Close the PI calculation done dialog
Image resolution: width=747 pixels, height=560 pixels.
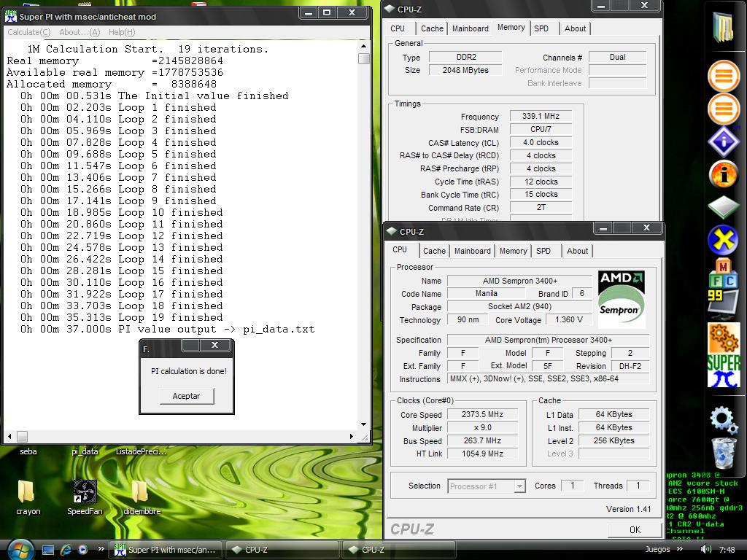pyautogui.click(x=214, y=345)
